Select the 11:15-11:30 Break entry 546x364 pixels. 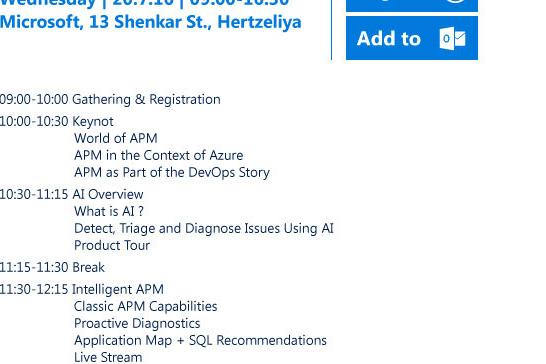tap(52, 268)
